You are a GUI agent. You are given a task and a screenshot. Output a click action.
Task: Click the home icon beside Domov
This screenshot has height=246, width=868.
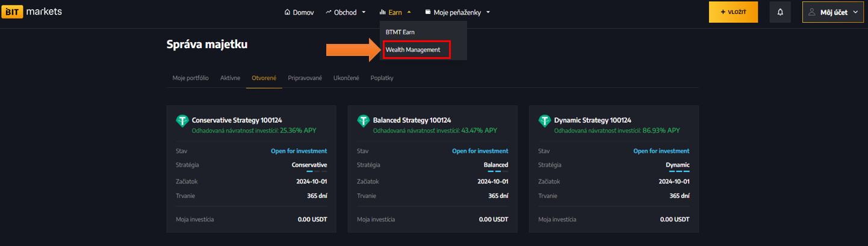point(287,12)
